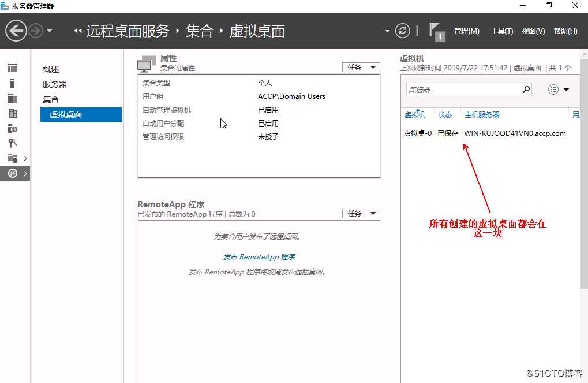Viewport: 588px width, 383px height.
Task: Select the sidebar icon with clock badge
Action: click(13, 128)
